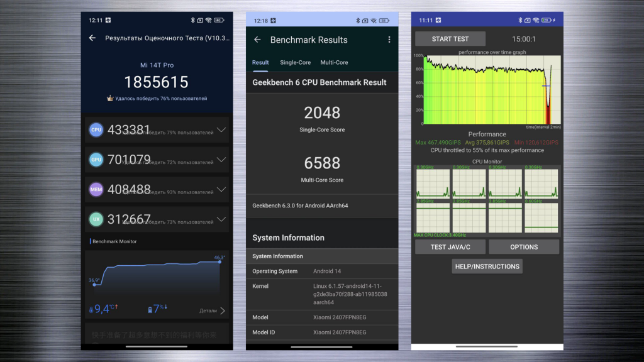Viewport: 644px width, 362px height.
Task: Tap Wi-Fi icon in throttling test status bar
Action: (536, 20)
